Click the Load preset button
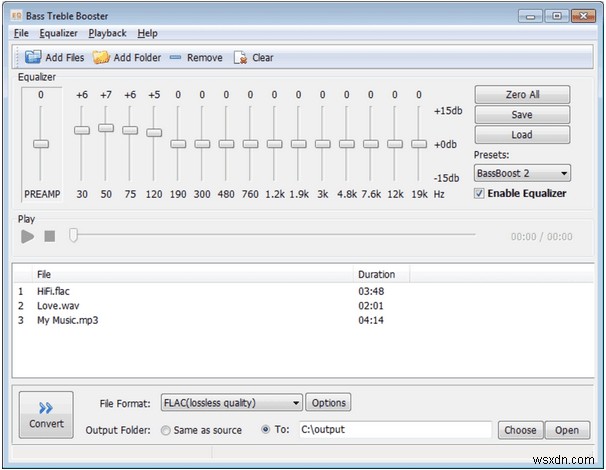Viewport: 606px width, 470px height. [x=522, y=135]
